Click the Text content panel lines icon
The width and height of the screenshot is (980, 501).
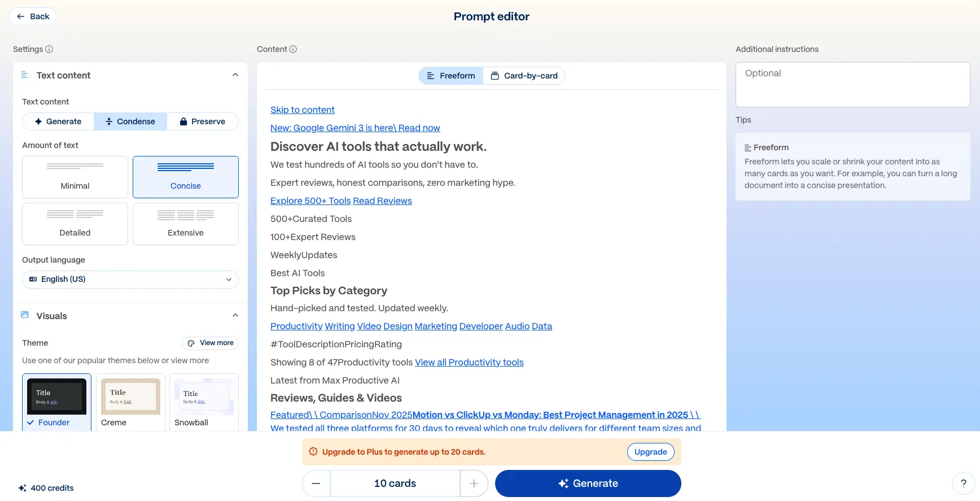tap(24, 74)
